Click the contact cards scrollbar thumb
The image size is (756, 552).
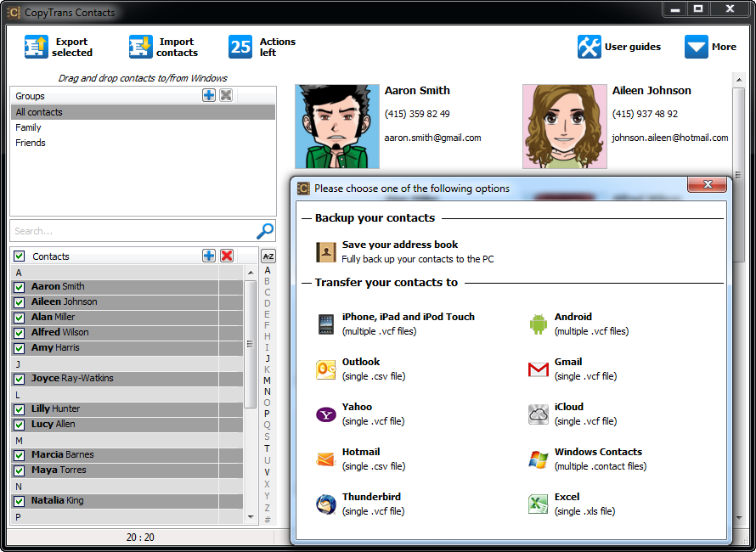738,175
